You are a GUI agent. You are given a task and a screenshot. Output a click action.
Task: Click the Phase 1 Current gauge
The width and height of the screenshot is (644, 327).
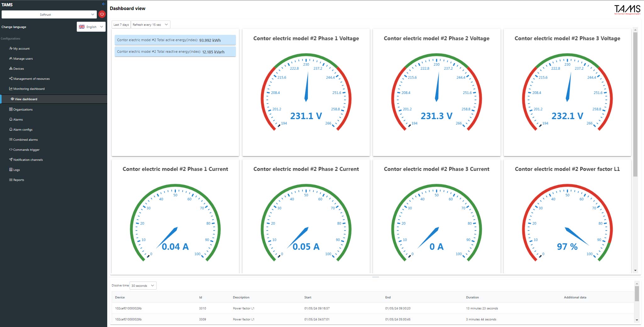(x=175, y=223)
